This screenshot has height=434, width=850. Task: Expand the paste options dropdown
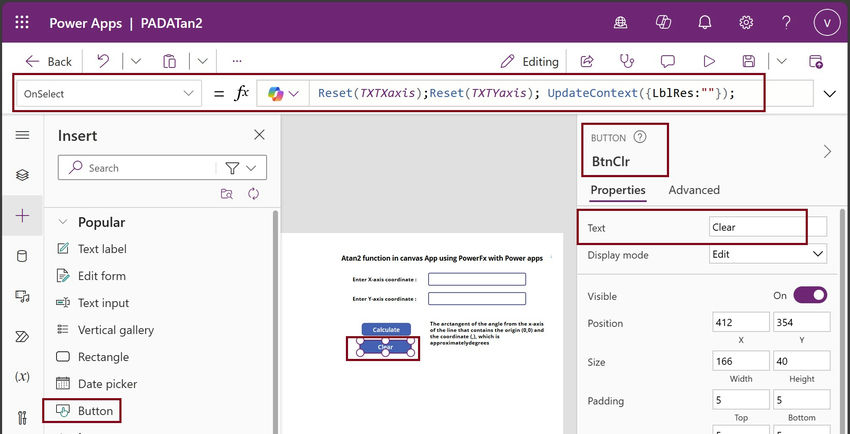pos(202,61)
